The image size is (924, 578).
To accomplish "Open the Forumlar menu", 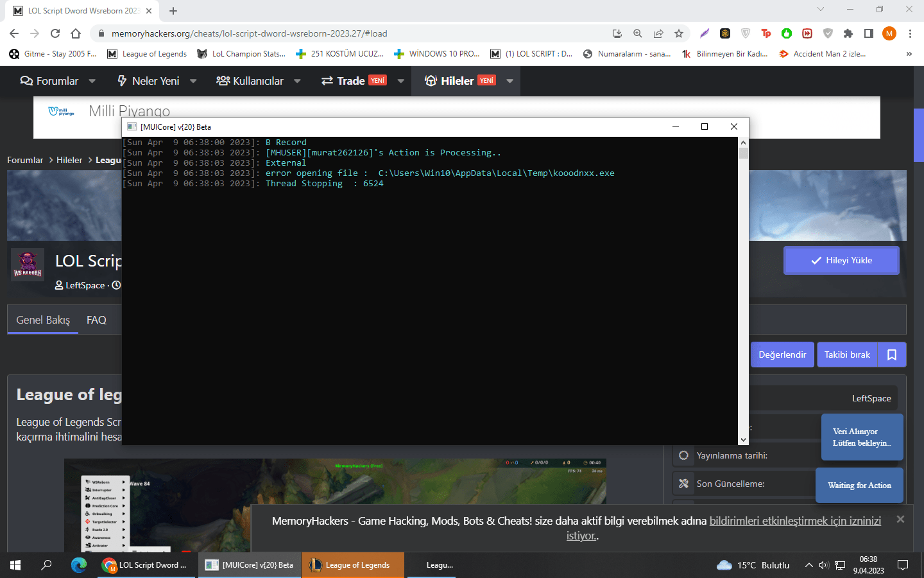I will (x=49, y=81).
